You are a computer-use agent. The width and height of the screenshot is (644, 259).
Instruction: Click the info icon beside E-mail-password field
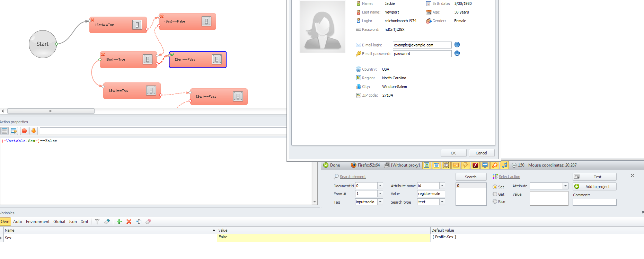(457, 53)
